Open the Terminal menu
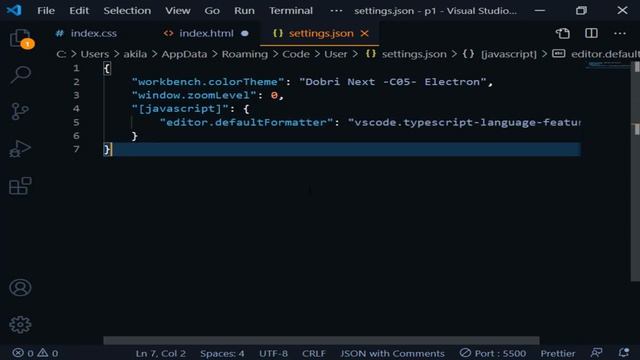This screenshot has width=640, height=360. 291,11
